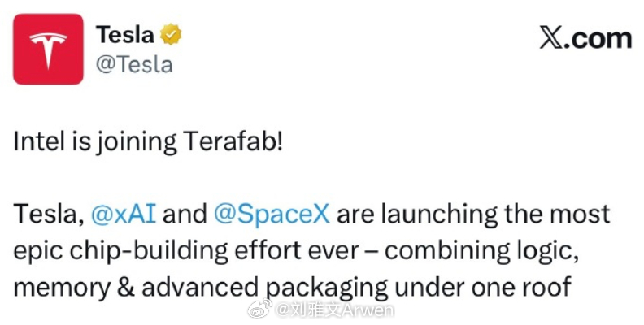Open the @xAI mention
Viewport: 644px width, 325px height.
click(125, 214)
